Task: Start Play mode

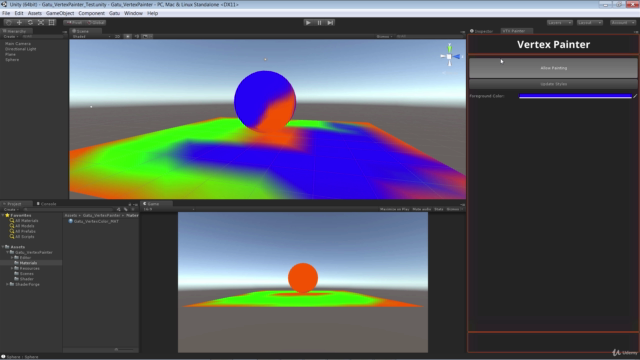Action: coord(308,22)
